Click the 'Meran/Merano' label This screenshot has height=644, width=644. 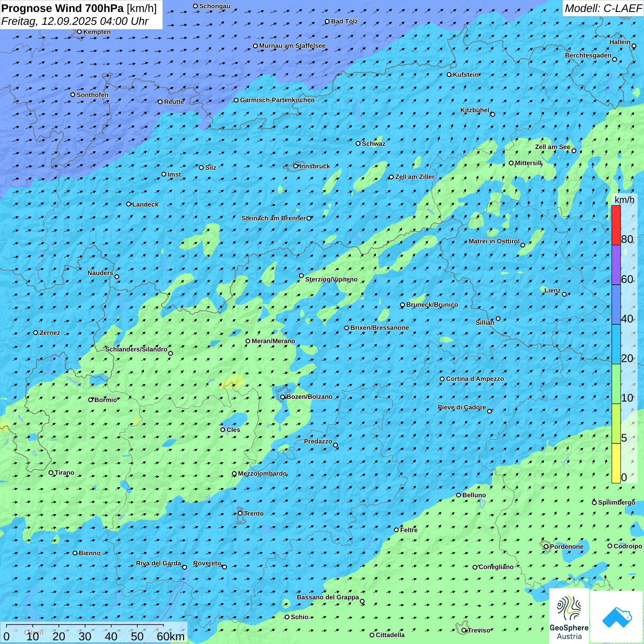(x=273, y=341)
